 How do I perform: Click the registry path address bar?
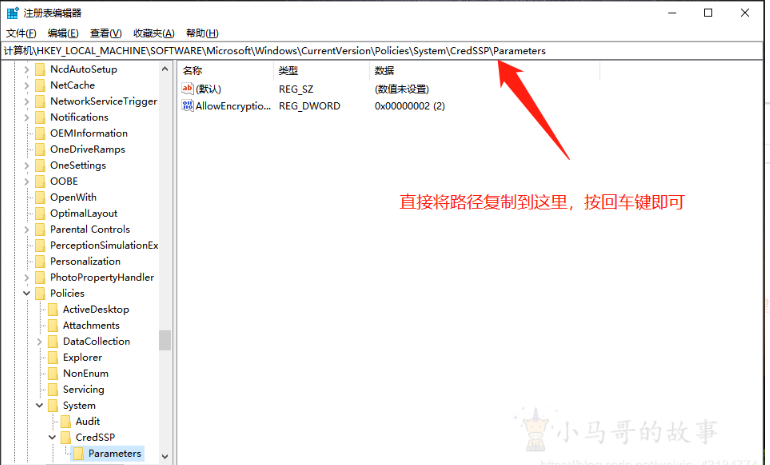382,51
